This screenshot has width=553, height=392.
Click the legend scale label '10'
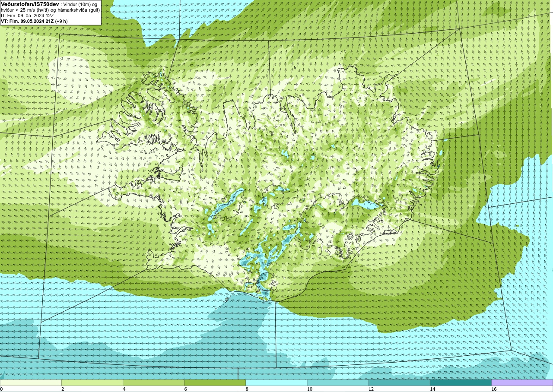[x=310, y=389]
